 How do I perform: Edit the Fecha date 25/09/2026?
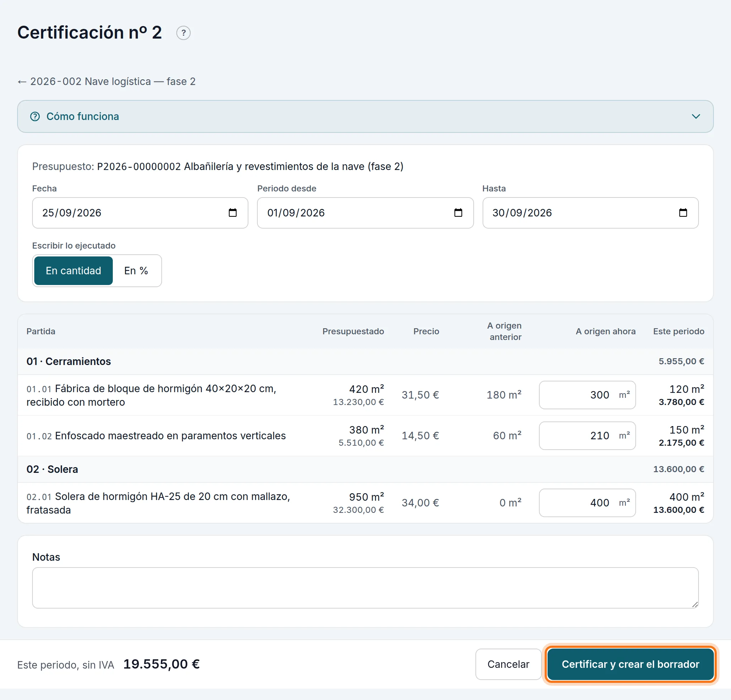pos(140,213)
